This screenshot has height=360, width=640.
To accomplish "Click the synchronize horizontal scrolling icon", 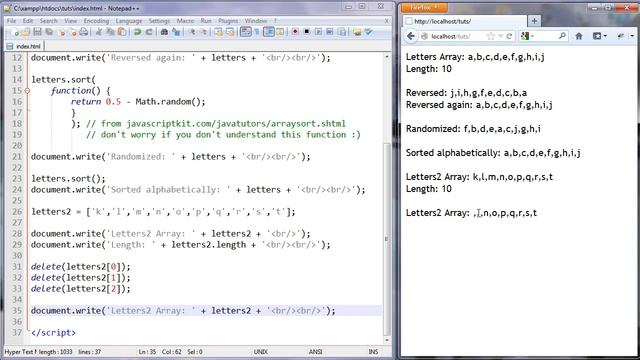I will point(230,32).
